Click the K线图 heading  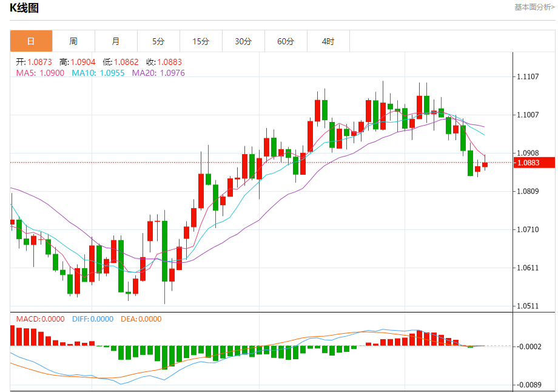(24, 7)
